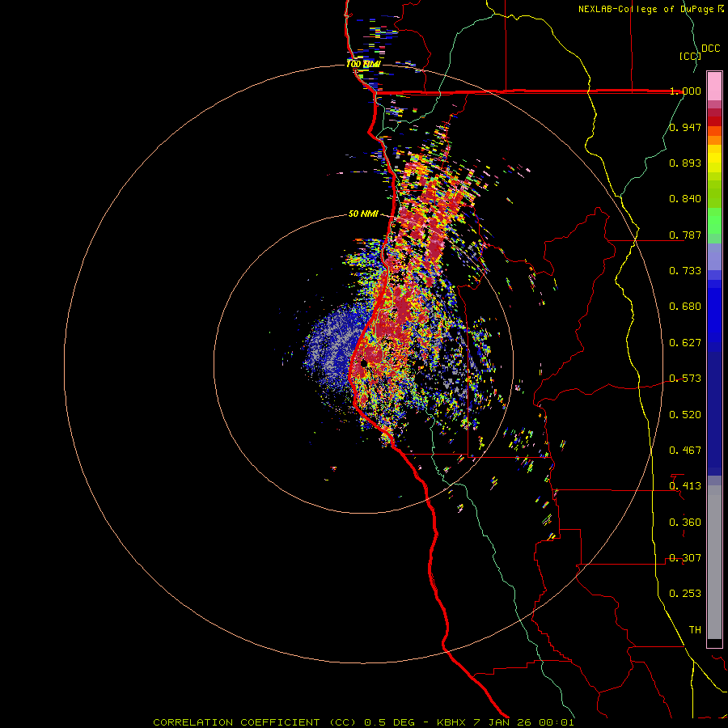This screenshot has width=728, height=728.
Task: Click the 50 NMI range ring label
Action: 363,214
